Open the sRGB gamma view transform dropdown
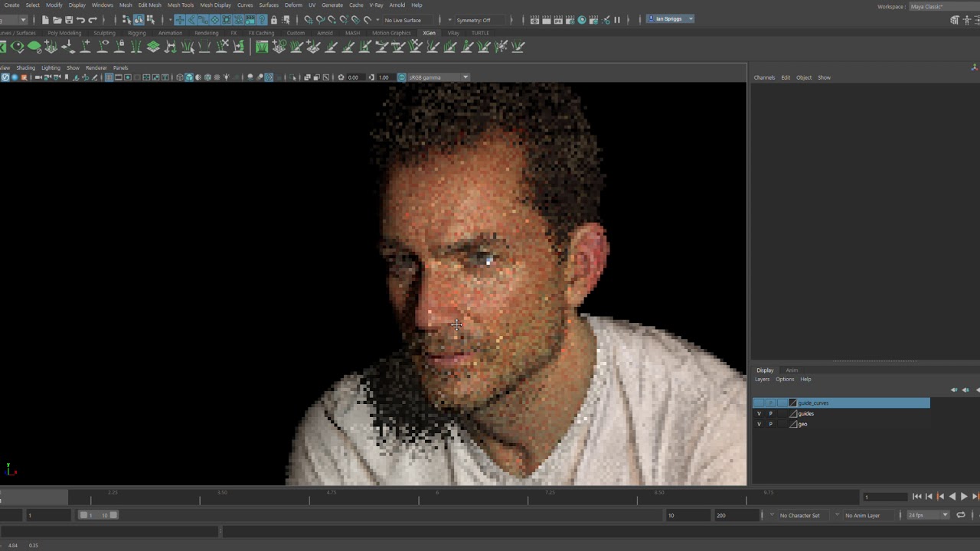The image size is (980, 551). pos(438,77)
